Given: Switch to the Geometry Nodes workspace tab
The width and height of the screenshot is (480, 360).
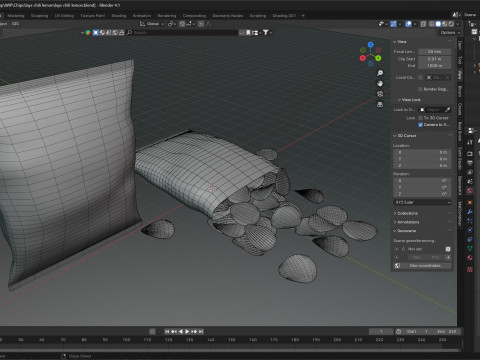Looking at the screenshot, I should tap(228, 16).
